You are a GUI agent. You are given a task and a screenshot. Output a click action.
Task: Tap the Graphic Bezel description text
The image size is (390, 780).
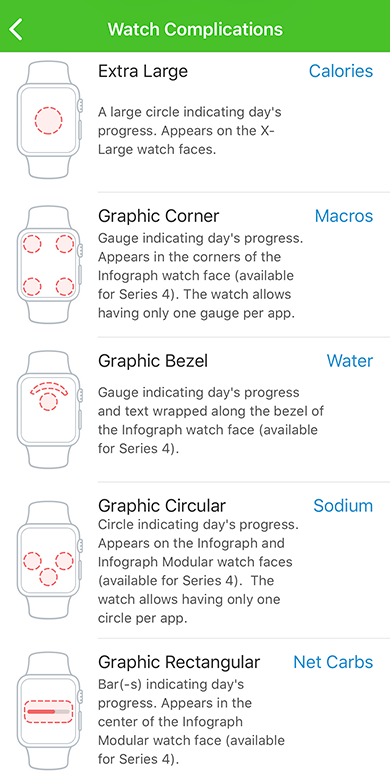pyautogui.click(x=211, y=420)
